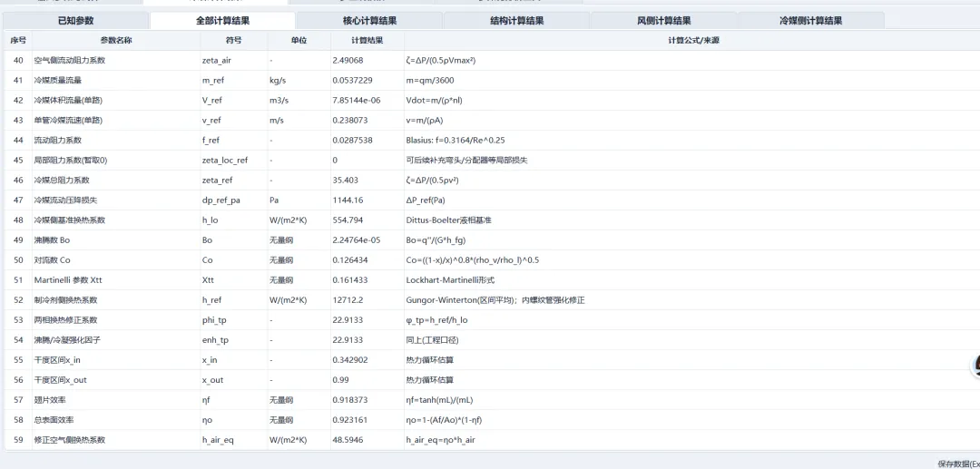
Task: Click the 保存数据 button
Action: 958,464
